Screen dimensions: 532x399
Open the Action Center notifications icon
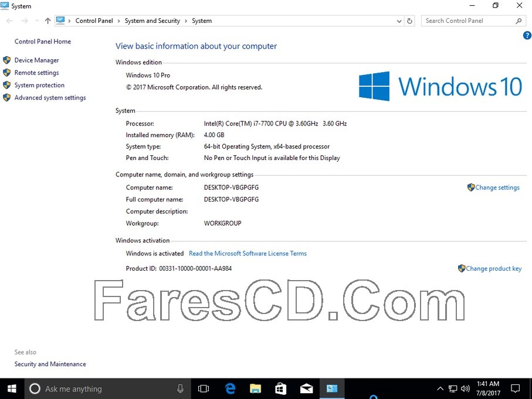[516, 389]
